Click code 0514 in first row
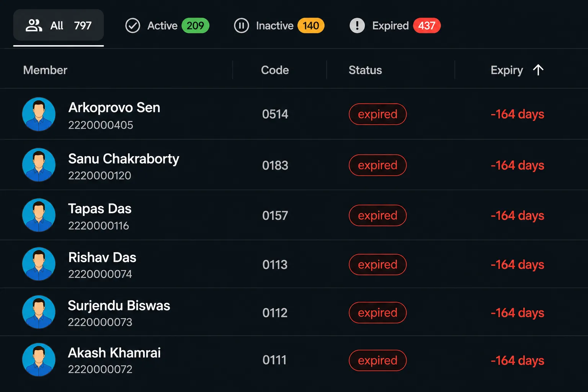Screen dimensions: 588x392 275,114
